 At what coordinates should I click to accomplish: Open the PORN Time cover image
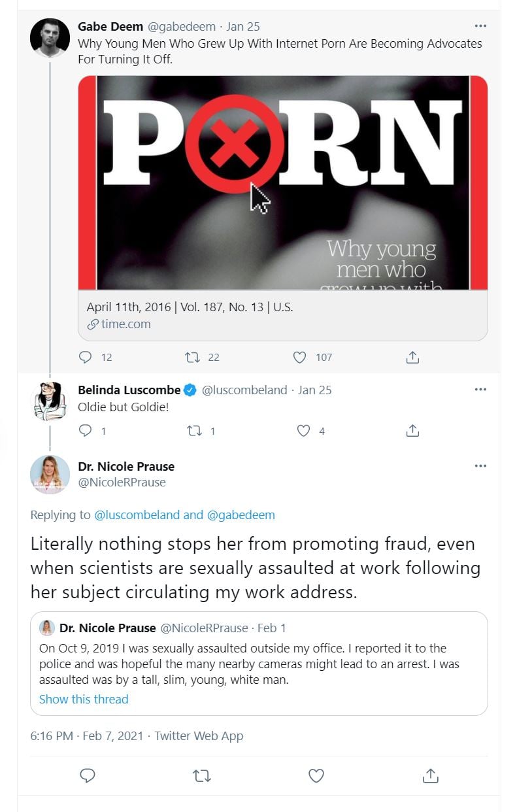pos(282,182)
